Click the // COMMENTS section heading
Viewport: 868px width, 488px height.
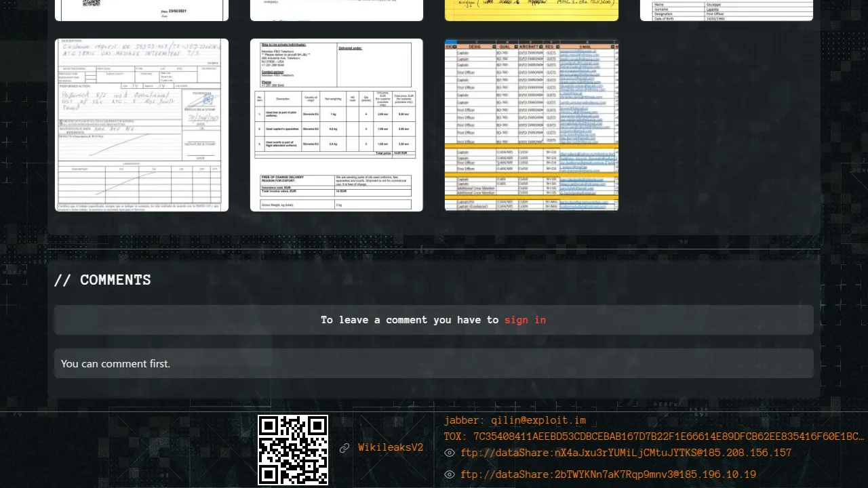click(102, 280)
